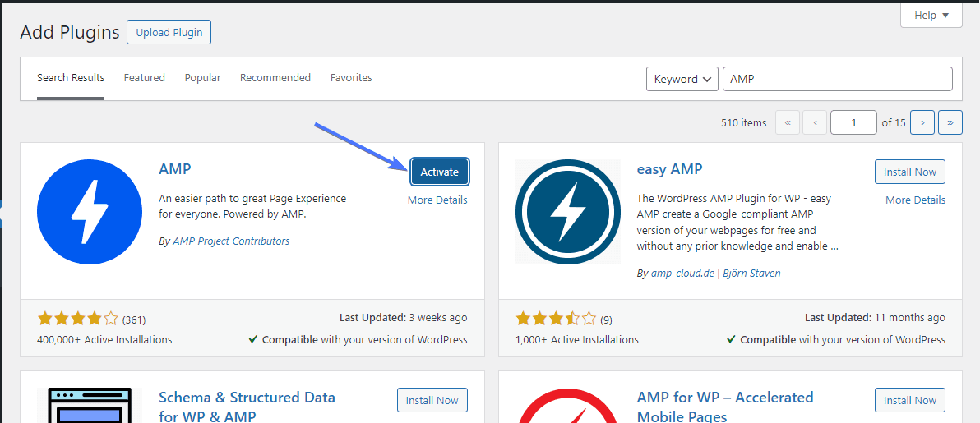Click the 1,000+ Active Installations text
The width and height of the screenshot is (980, 423).
[x=577, y=340]
